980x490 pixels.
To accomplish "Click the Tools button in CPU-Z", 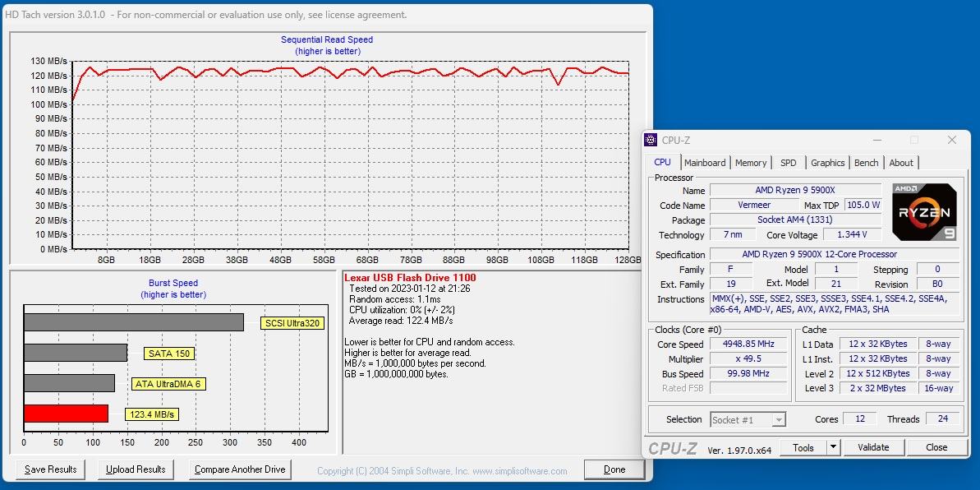I will coord(803,447).
